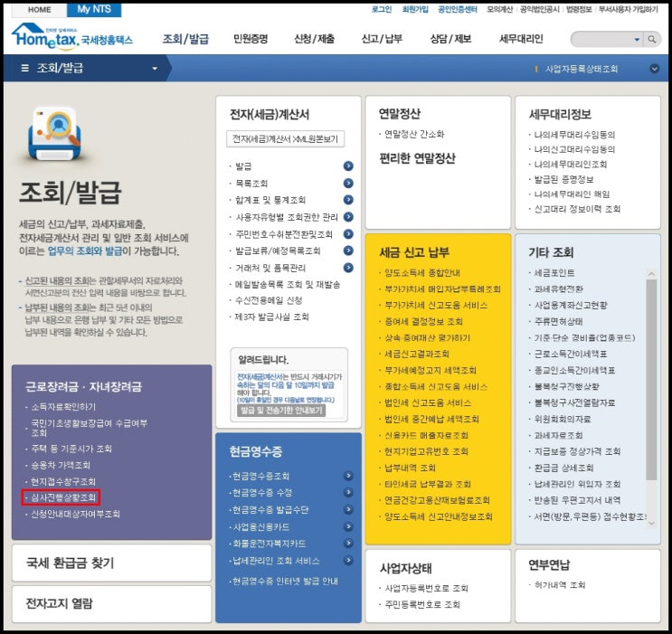Click arrow icon beside 납세관리인 조회 서비스
The width and height of the screenshot is (672, 634).
348,560
